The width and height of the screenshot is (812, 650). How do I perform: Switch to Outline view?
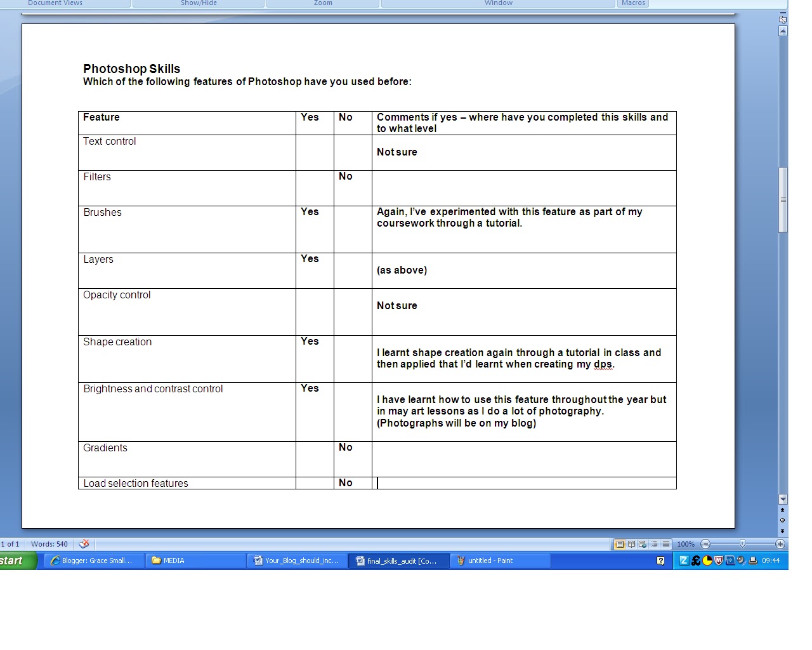654,544
